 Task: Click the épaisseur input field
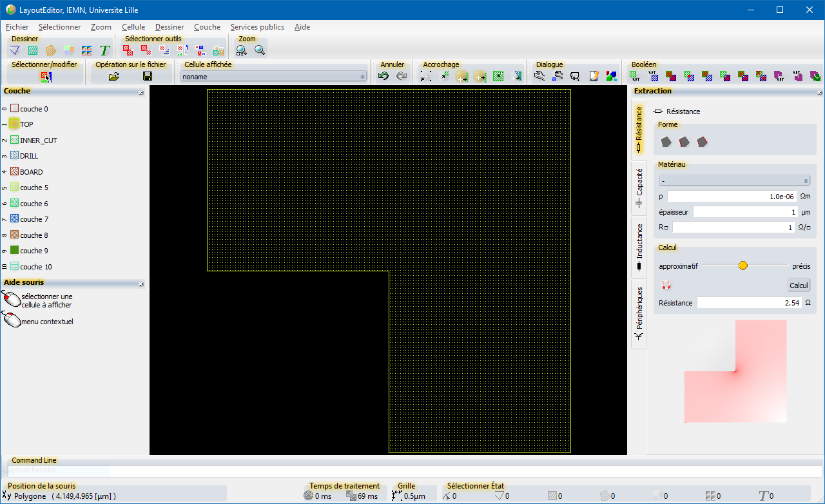[745, 212]
